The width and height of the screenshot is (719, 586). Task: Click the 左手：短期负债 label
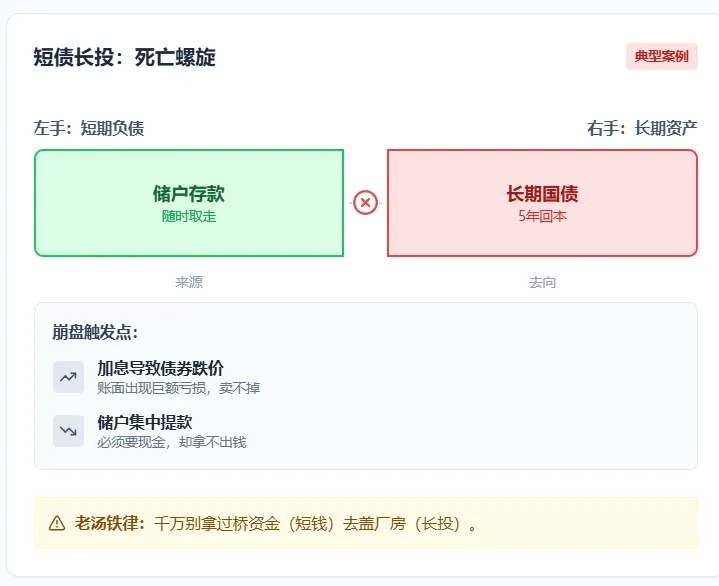click(89, 128)
